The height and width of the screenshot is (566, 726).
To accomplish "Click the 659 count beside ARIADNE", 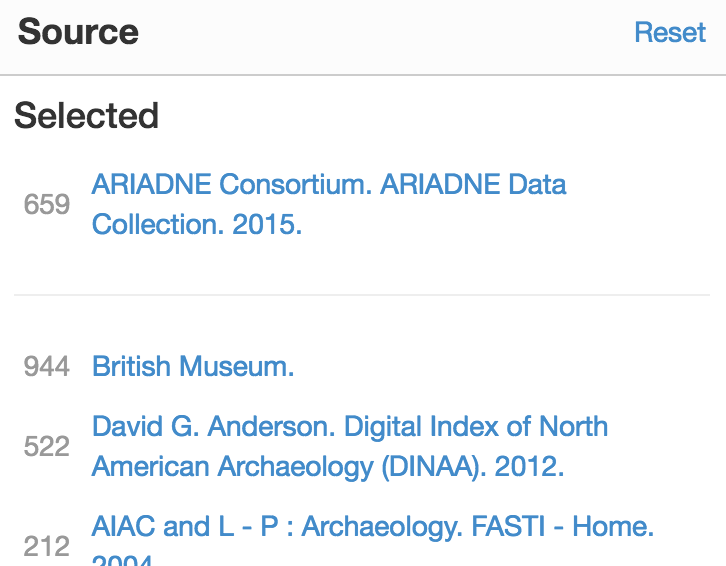I will point(47,204).
